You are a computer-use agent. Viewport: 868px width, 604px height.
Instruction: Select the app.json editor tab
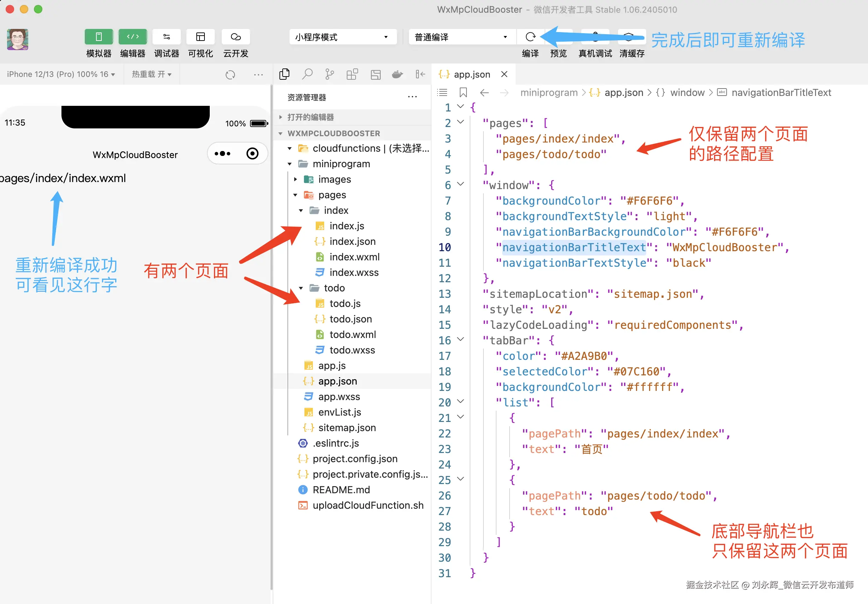(x=471, y=74)
